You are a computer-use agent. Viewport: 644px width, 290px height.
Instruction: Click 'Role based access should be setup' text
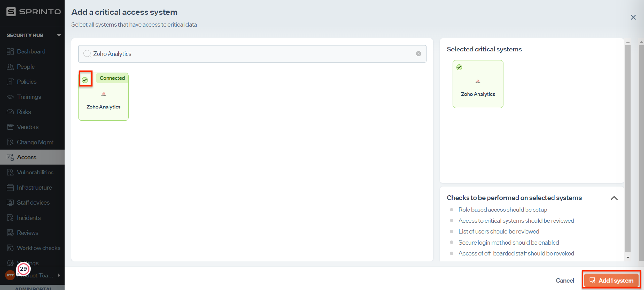click(x=503, y=210)
